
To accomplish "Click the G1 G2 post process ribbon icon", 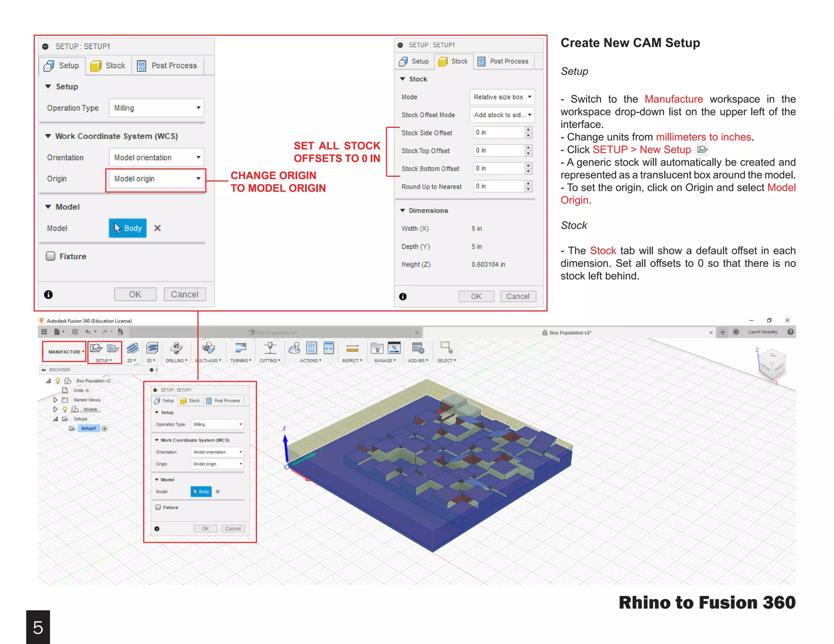I will pos(311,348).
